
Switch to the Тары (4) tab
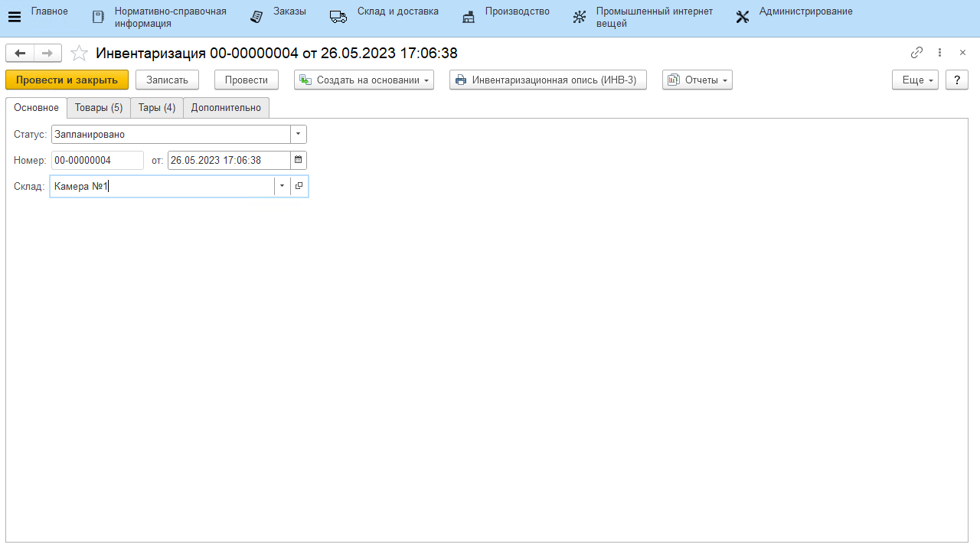point(157,108)
